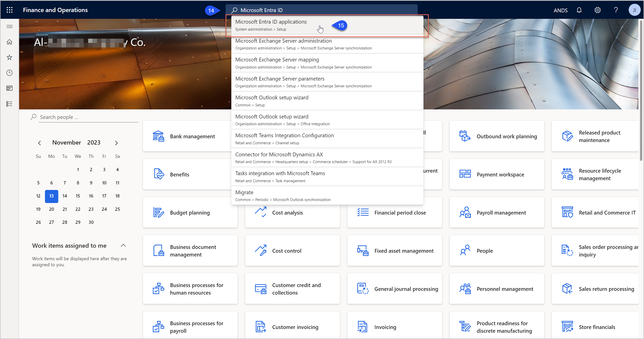Viewport: 644px width, 339px height.
Task: Click the notifications bell icon
Action: point(579,10)
